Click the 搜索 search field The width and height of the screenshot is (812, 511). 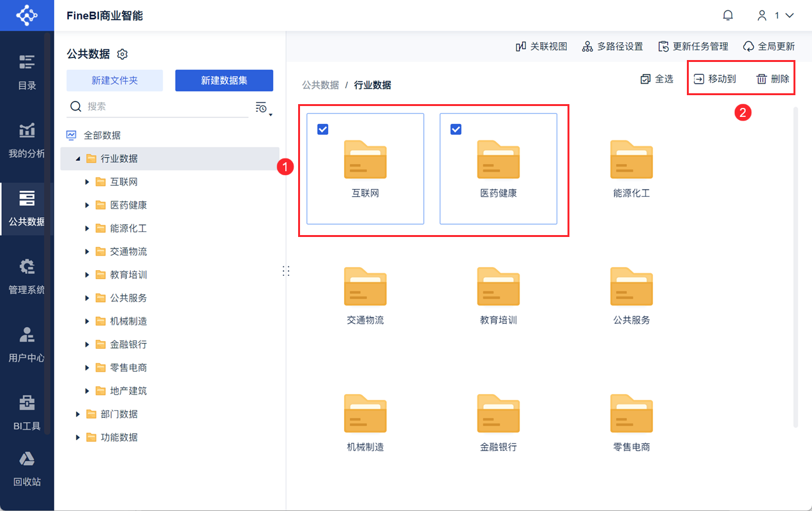click(157, 107)
